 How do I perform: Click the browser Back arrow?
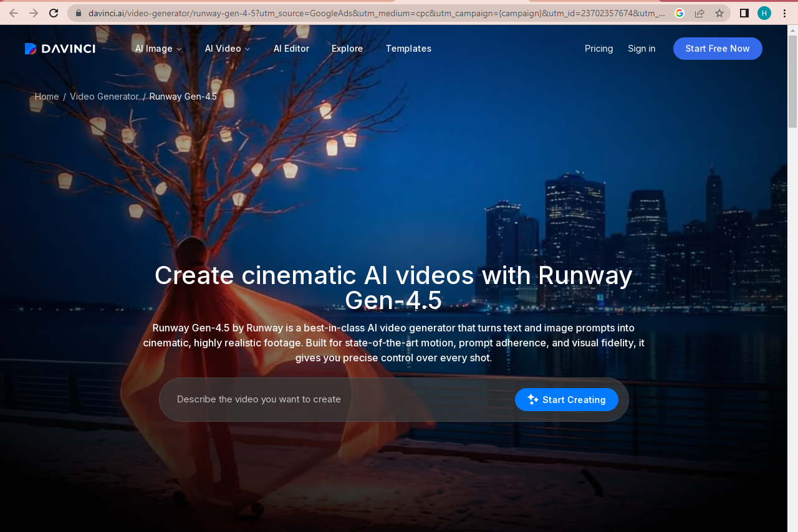tap(14, 13)
